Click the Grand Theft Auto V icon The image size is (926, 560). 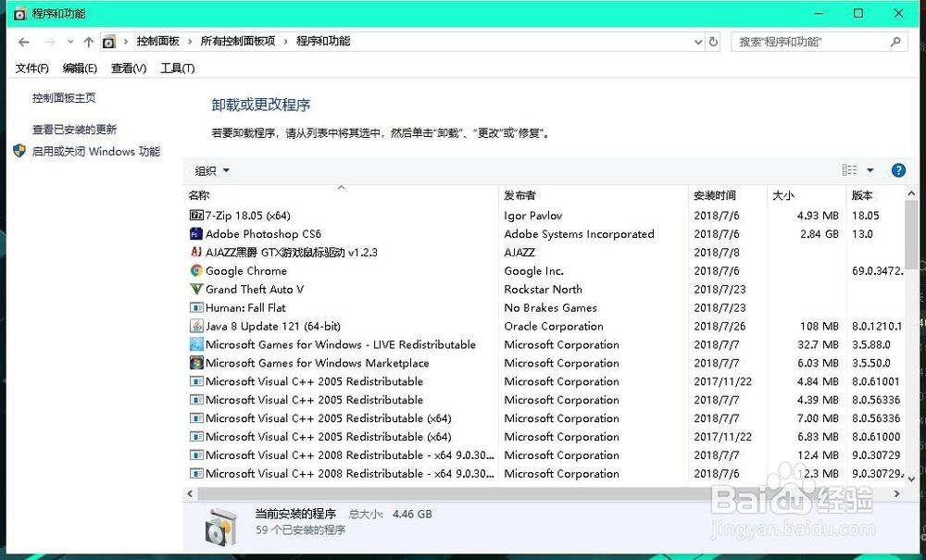[x=194, y=289]
